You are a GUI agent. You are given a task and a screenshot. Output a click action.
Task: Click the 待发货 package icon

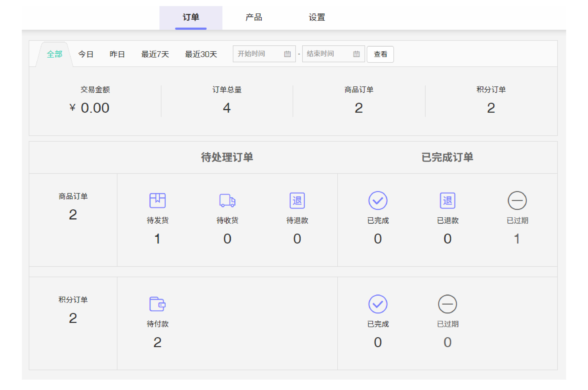pyautogui.click(x=157, y=200)
